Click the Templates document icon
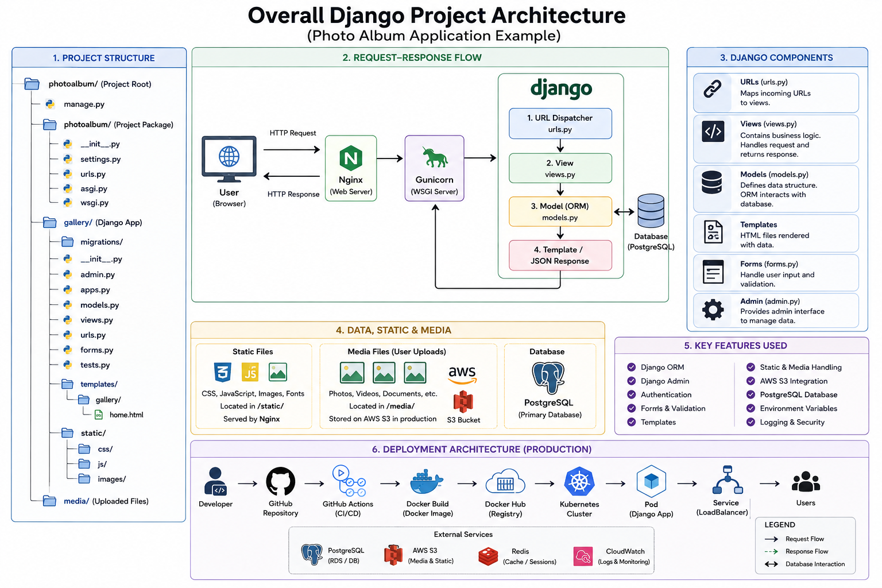 coord(713,232)
